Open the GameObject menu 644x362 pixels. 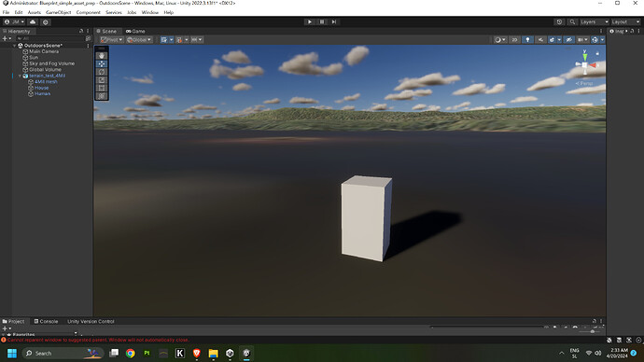(x=58, y=12)
